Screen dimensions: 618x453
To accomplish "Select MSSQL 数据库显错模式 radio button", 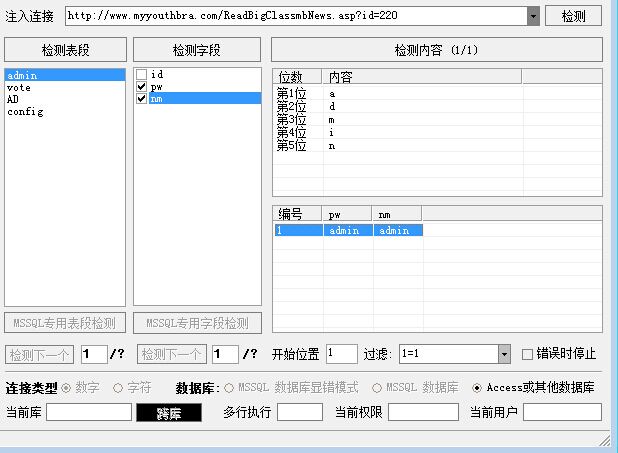I will pos(229,388).
